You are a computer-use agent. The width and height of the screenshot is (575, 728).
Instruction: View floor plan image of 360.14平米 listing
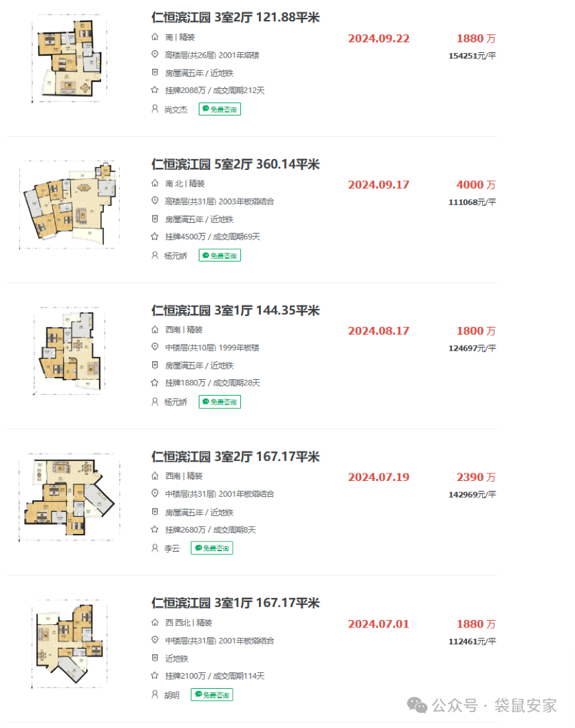point(69,205)
